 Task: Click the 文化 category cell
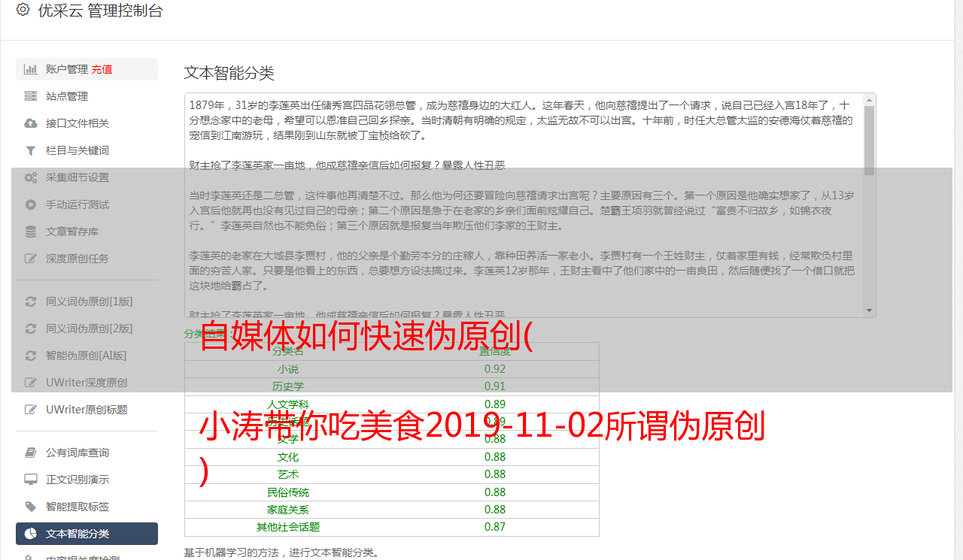[288, 457]
